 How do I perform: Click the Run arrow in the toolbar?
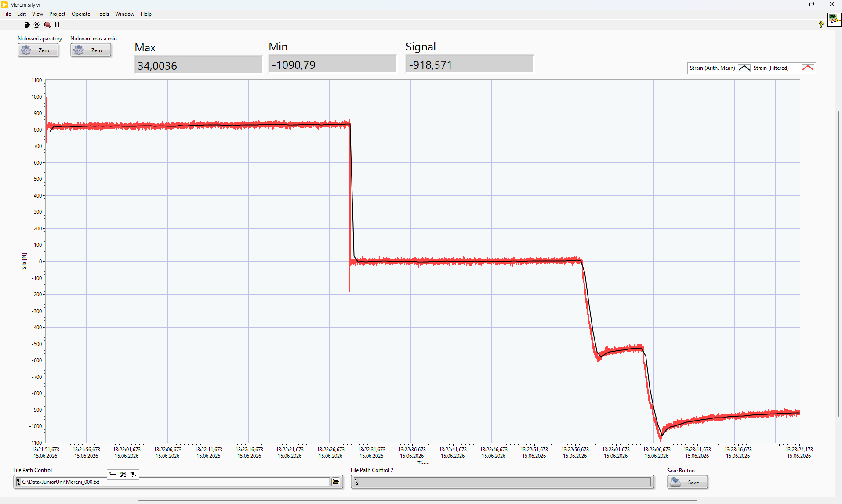tap(27, 25)
